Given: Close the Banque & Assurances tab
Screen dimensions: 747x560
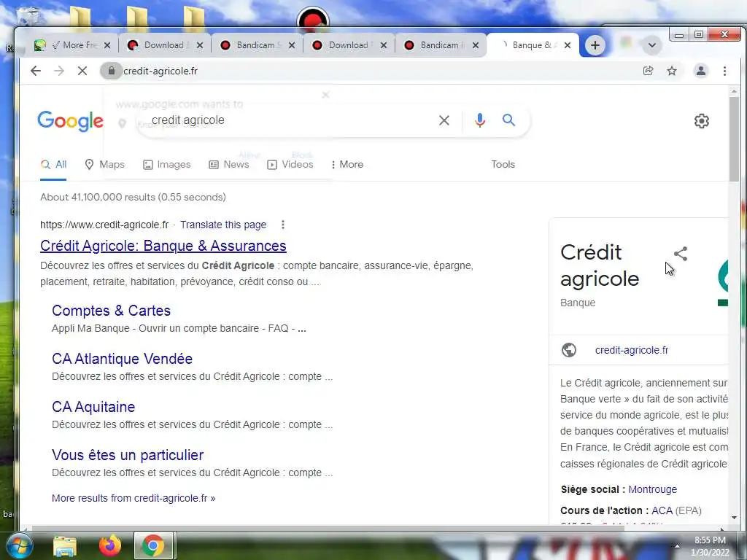Looking at the screenshot, I should [568, 45].
